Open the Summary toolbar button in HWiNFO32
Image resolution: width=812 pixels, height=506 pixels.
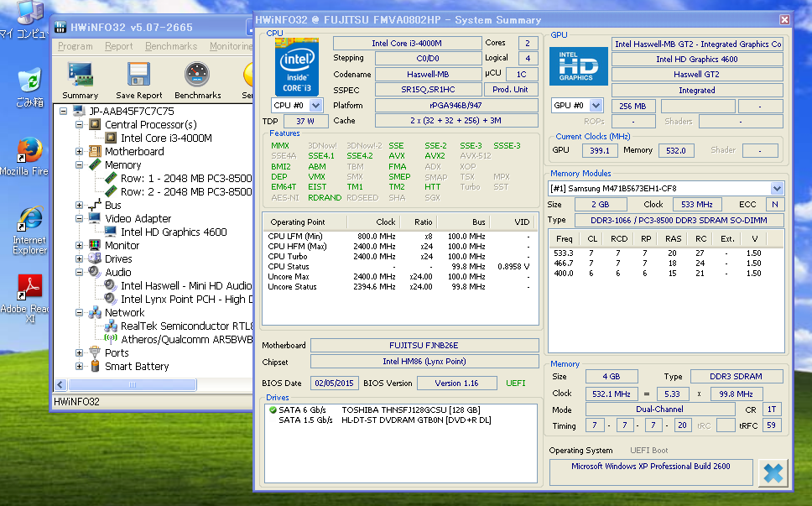81,81
